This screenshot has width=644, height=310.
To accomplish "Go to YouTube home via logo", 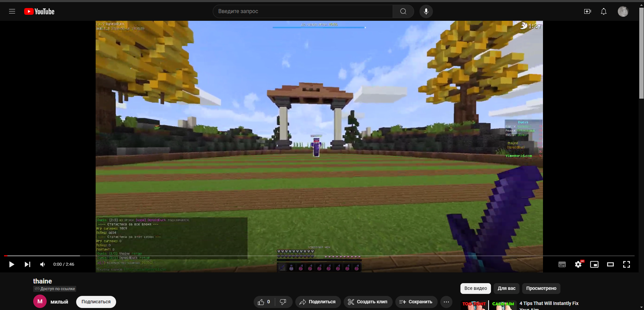I will (39, 11).
